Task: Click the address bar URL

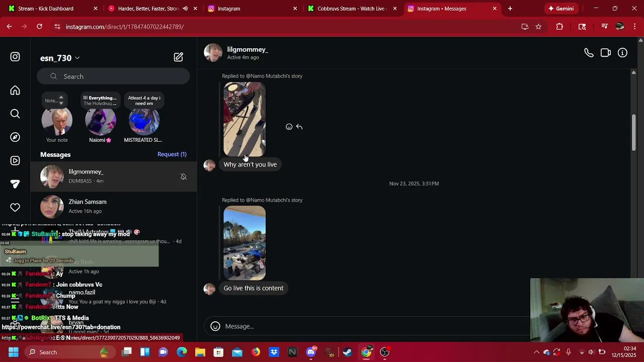Action: pyautogui.click(x=125, y=27)
